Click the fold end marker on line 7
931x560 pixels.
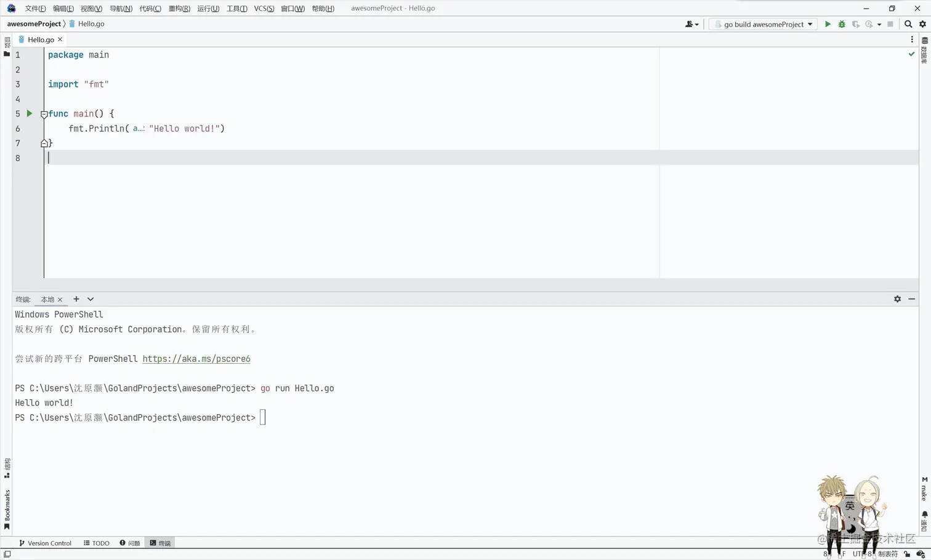(x=44, y=143)
